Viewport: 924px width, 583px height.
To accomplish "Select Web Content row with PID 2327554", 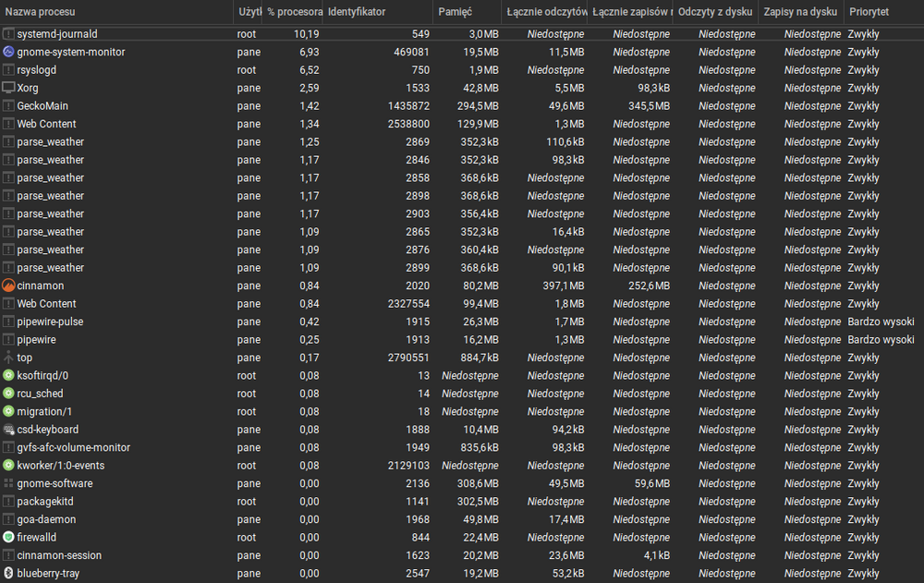I will pos(462,304).
